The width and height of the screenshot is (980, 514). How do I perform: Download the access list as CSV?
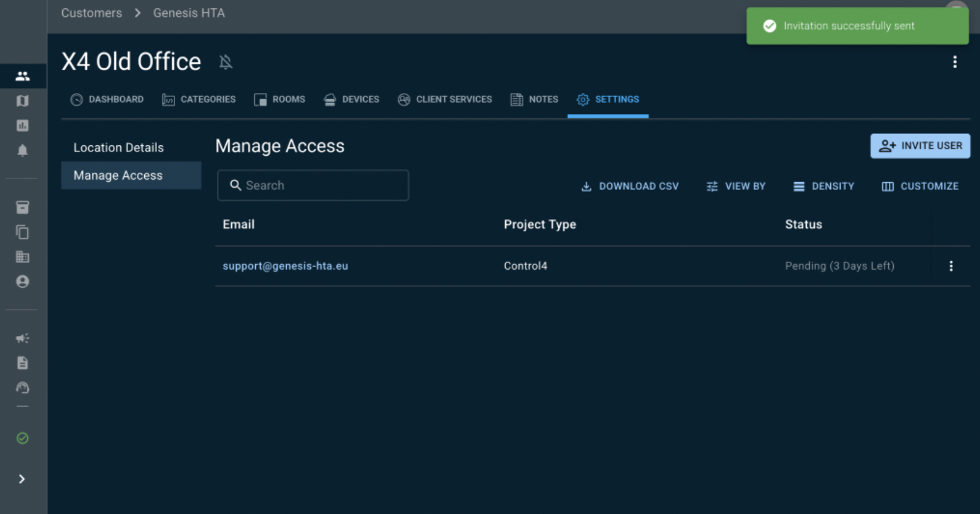coord(630,186)
